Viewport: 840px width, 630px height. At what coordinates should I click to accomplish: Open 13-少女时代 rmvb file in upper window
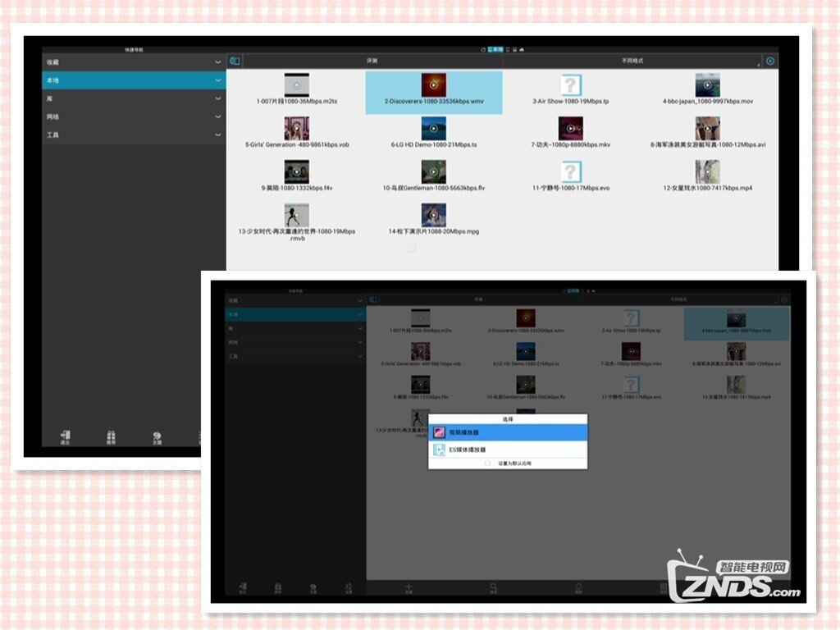click(297, 222)
